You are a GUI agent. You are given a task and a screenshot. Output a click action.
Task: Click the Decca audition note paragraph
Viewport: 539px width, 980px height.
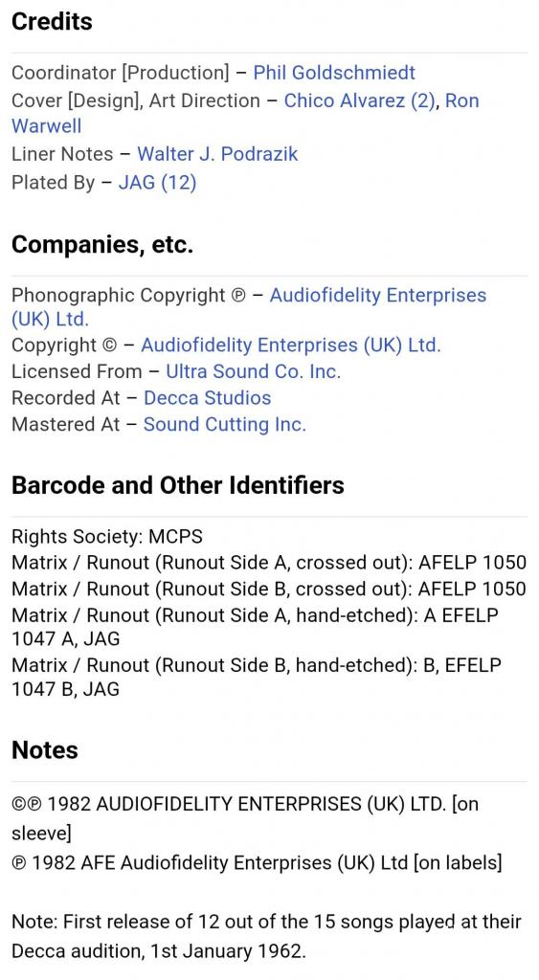point(266,936)
